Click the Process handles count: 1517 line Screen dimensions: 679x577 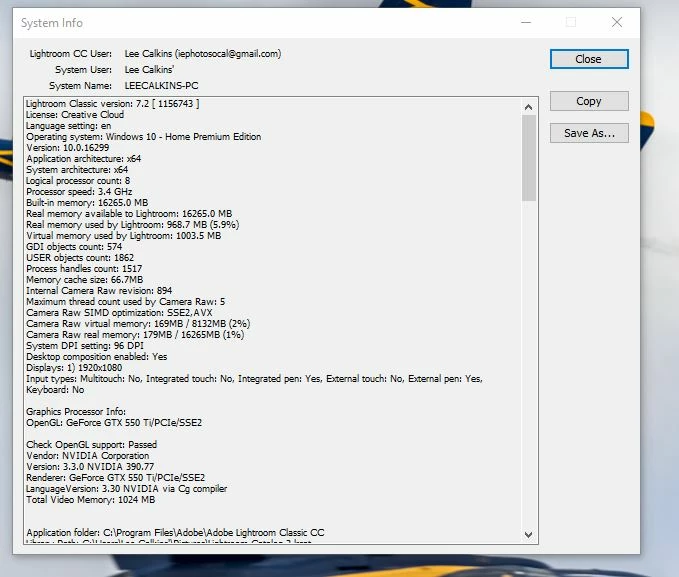pyautogui.click(x=84, y=269)
